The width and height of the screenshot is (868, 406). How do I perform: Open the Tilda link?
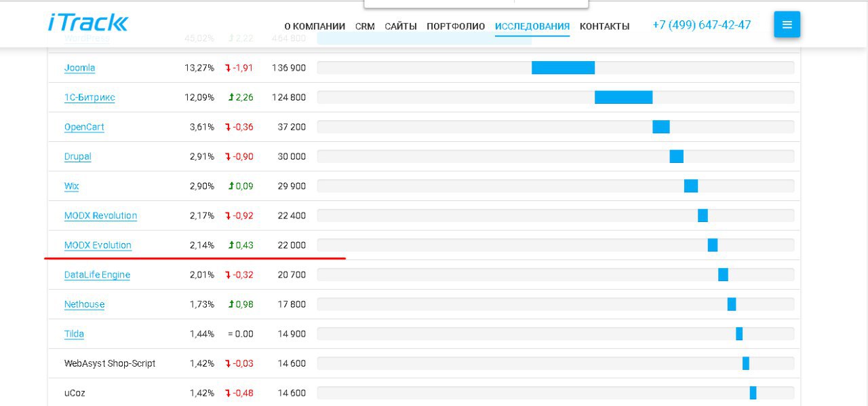coord(74,333)
